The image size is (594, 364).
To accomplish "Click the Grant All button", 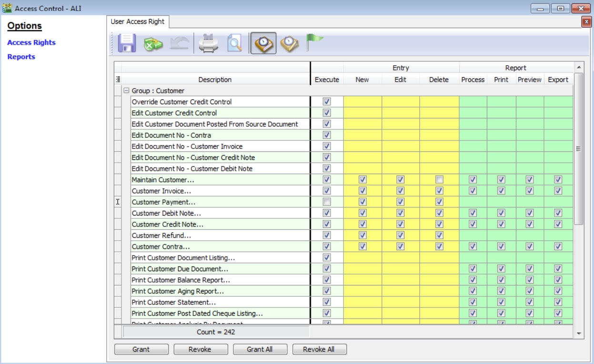I will pos(260,349).
